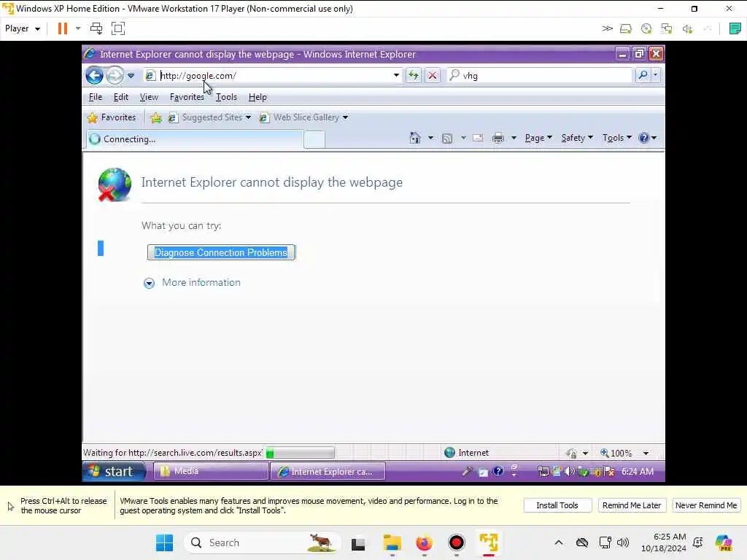
Task: Click the Read Mail envelope icon
Action: [x=478, y=138]
